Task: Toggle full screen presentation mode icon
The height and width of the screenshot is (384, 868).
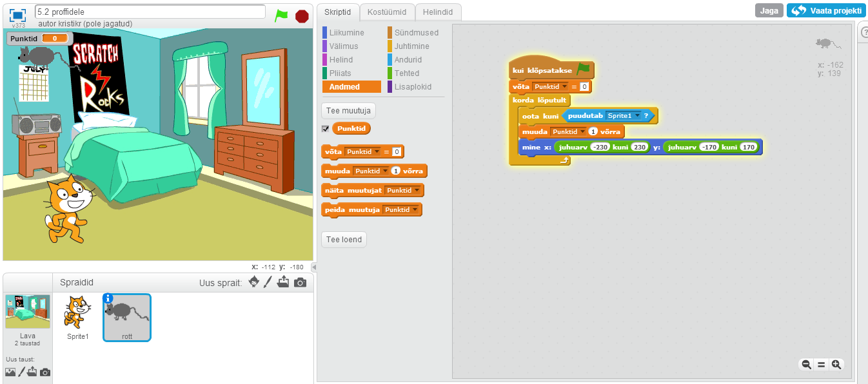Action: (18, 15)
